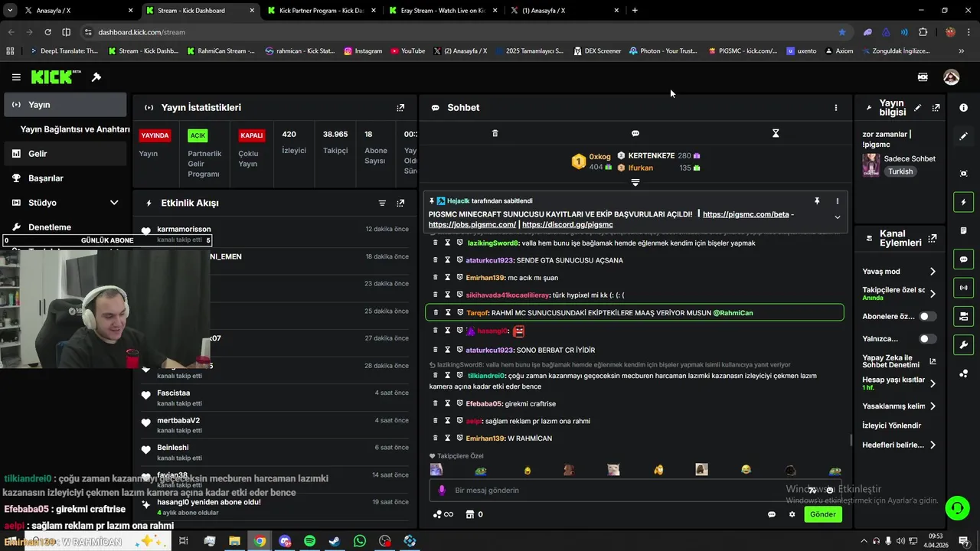Click the green headset support button

click(956, 508)
